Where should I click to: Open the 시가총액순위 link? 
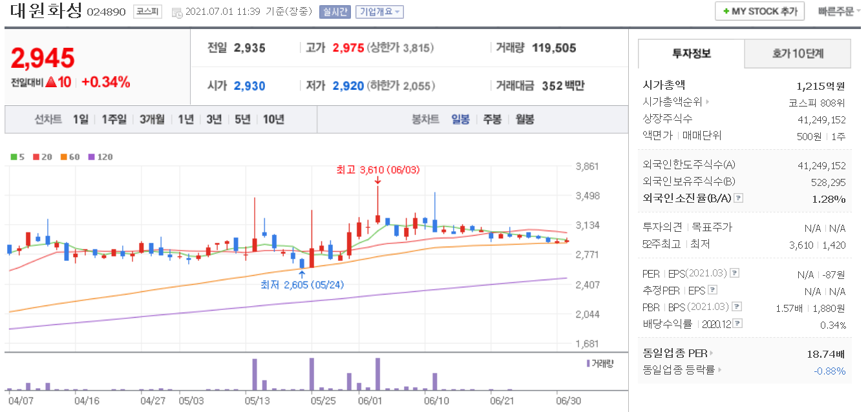pyautogui.click(x=676, y=102)
